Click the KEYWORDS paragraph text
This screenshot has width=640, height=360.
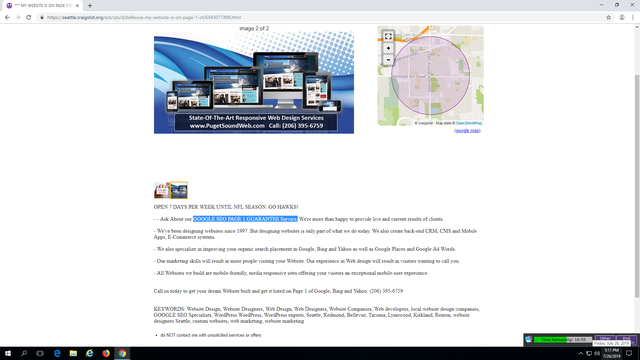[317, 315]
